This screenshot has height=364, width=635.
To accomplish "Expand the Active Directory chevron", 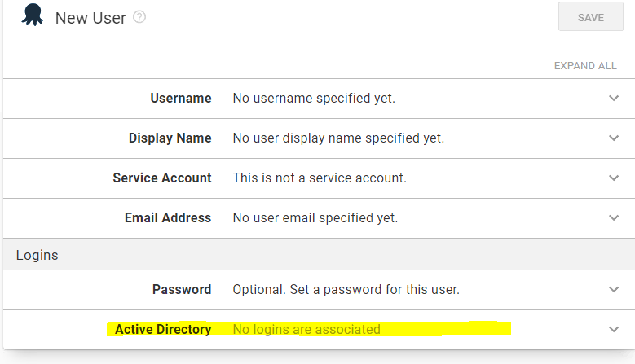I will click(614, 329).
